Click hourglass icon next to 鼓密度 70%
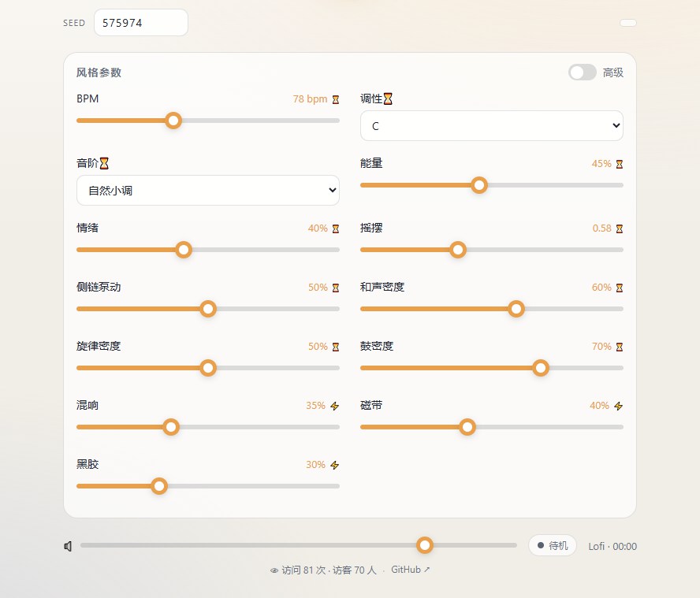This screenshot has height=598, width=700. [619, 347]
